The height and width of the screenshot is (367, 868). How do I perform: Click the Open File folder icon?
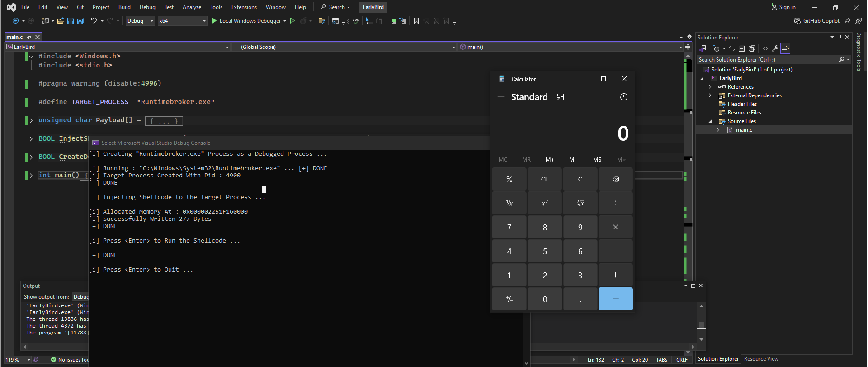pos(60,21)
